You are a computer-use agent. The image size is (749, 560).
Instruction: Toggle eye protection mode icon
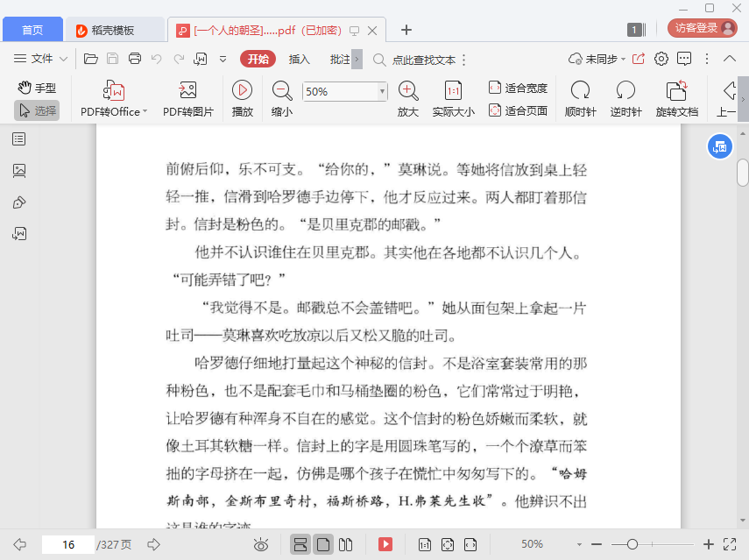261,544
